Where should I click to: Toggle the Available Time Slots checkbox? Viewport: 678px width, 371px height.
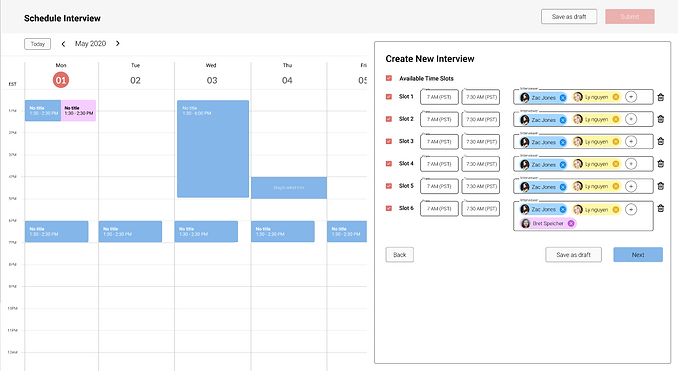point(389,78)
